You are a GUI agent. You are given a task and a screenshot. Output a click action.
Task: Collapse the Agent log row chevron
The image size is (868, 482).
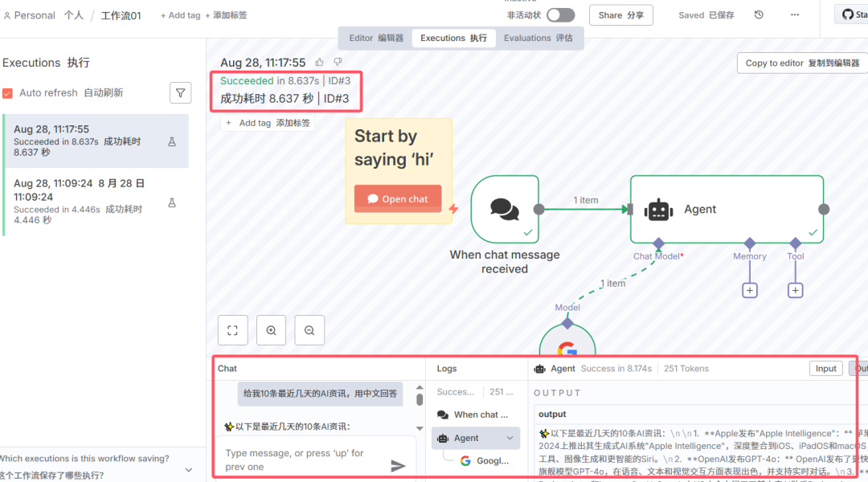pos(510,438)
